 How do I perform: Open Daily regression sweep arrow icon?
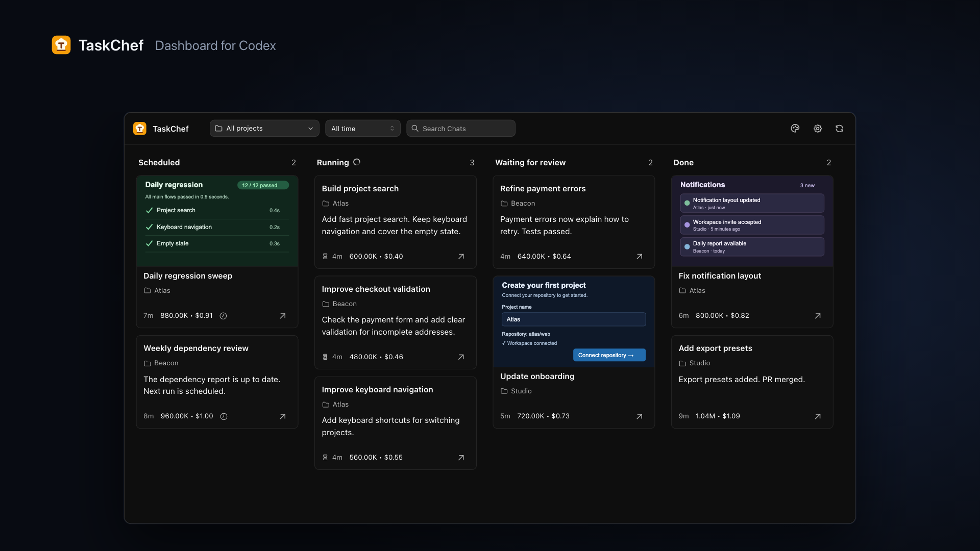[283, 316]
